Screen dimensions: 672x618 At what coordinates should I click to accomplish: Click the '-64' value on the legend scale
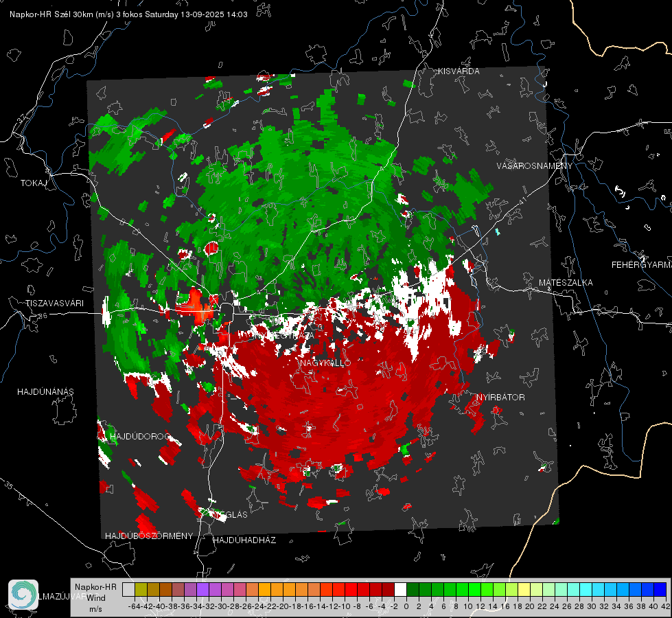coord(134,606)
